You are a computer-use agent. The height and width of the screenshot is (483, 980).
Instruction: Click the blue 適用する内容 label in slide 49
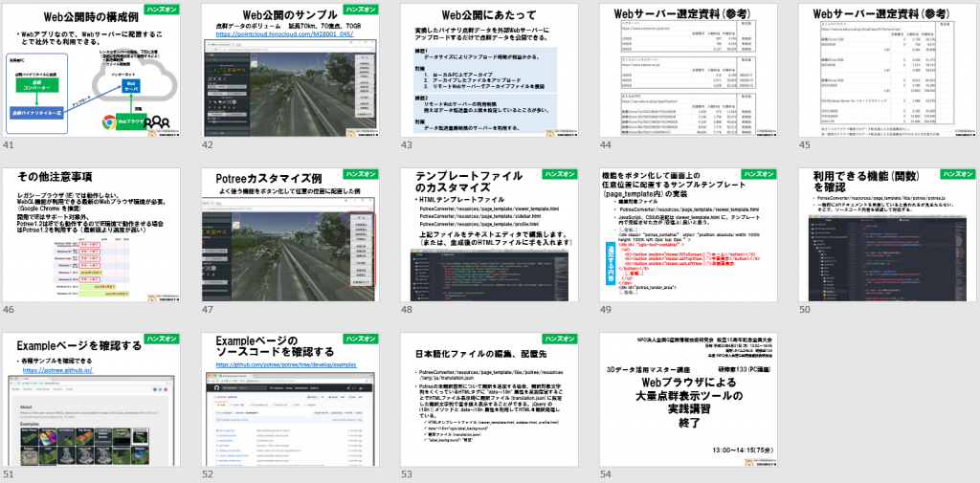pyautogui.click(x=610, y=263)
